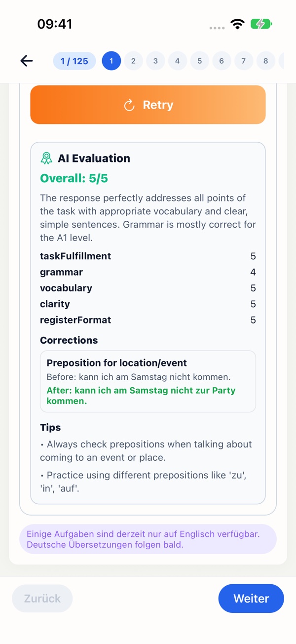
Task: Tap the battery charging icon
Action: [x=261, y=24]
